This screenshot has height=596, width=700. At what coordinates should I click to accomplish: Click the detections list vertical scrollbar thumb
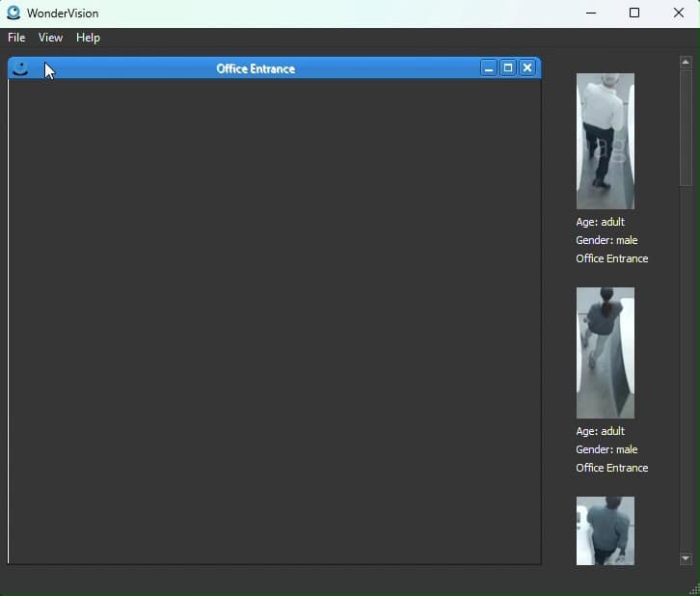click(686, 127)
